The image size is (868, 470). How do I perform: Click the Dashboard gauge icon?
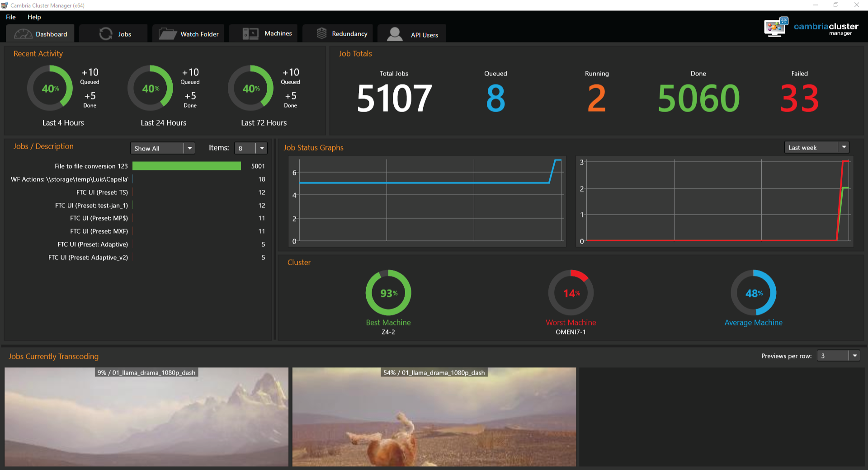pos(23,34)
